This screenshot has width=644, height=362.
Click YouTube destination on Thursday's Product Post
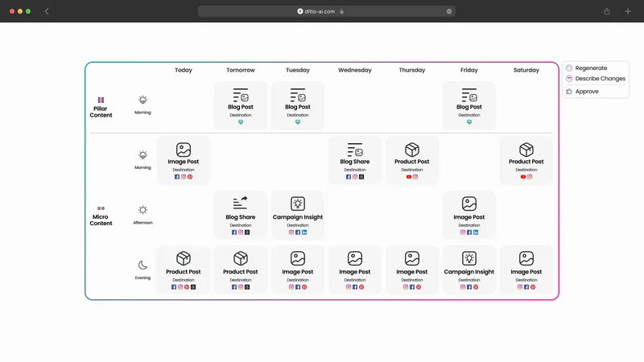point(409,177)
